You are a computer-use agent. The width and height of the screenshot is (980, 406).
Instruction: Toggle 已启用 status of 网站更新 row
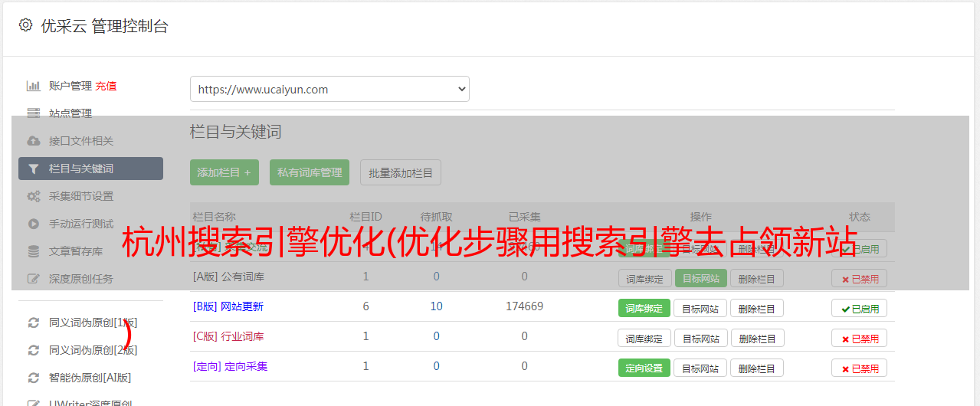[x=860, y=308]
